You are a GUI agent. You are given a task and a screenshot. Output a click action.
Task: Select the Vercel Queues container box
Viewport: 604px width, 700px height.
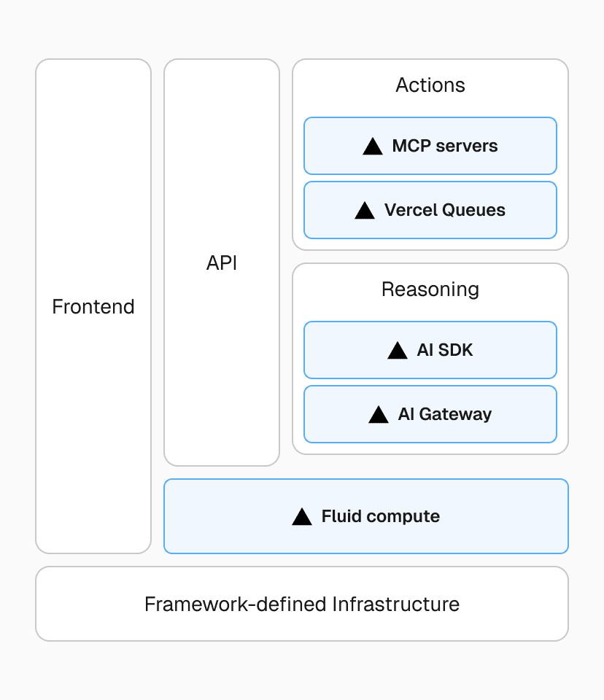pos(430,210)
